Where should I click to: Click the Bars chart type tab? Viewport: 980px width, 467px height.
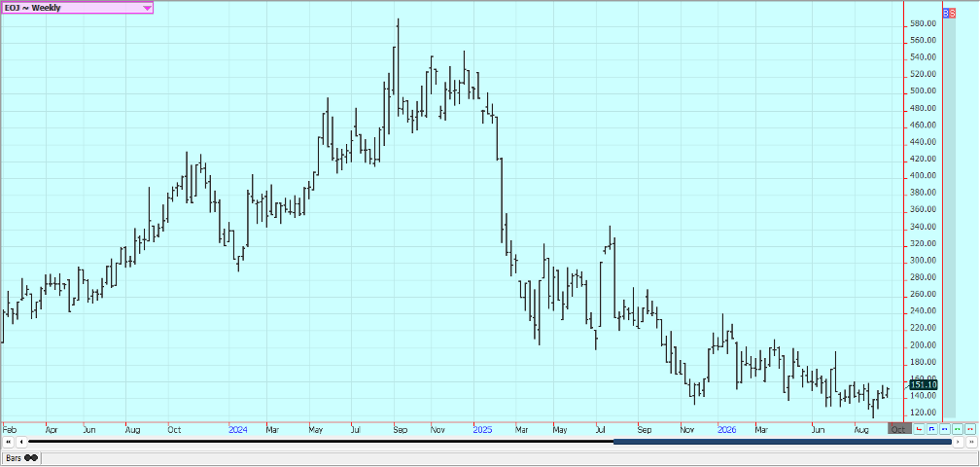click(x=21, y=458)
